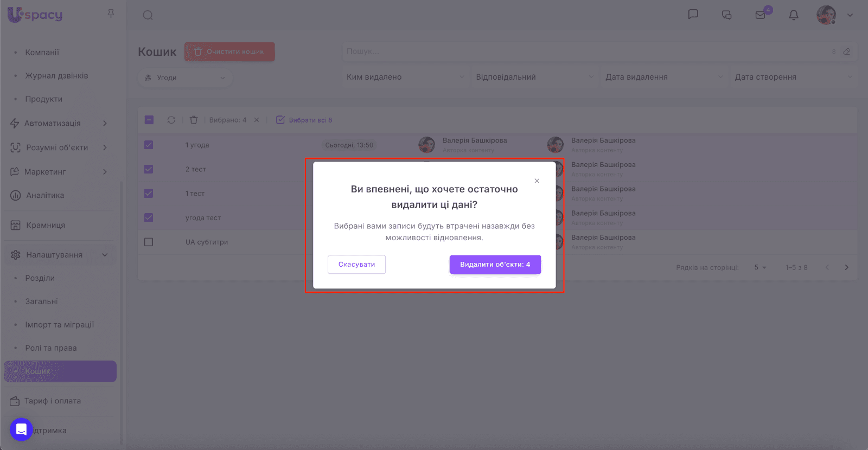Screen dimensions: 868x450
Task: Open the Відповідальний filter dropdown
Action: pyautogui.click(x=535, y=77)
